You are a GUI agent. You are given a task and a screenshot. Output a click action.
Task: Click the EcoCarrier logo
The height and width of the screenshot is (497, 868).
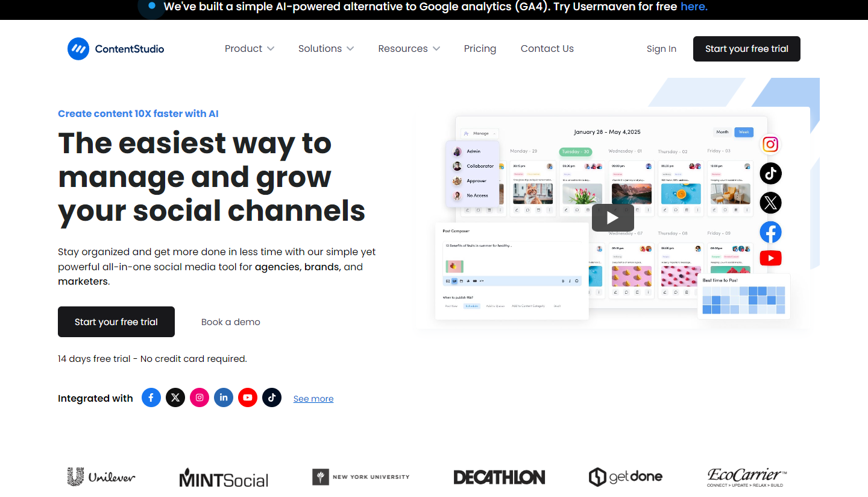click(747, 477)
